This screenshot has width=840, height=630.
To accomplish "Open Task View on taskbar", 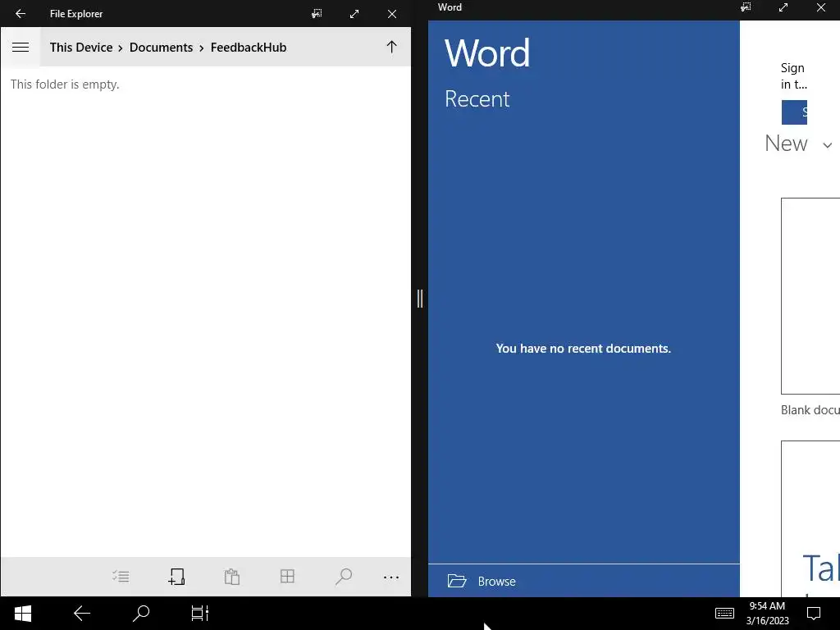I will [x=200, y=614].
